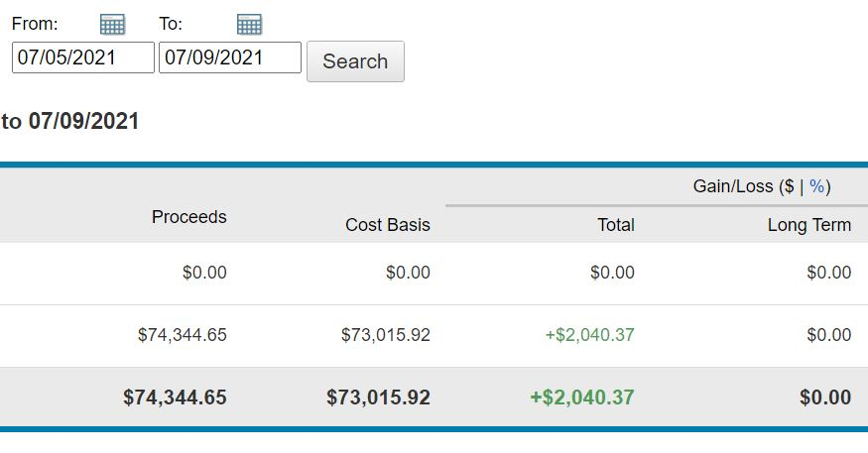Click the bold total Proceeds $74,344.65
The height and width of the screenshot is (453, 868).
[x=175, y=397]
